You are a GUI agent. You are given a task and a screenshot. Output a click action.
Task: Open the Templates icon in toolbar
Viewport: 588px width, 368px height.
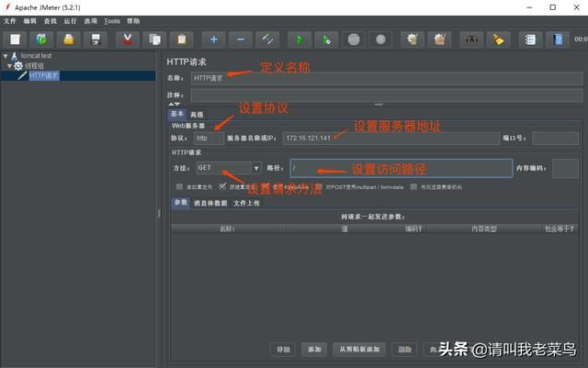point(41,39)
